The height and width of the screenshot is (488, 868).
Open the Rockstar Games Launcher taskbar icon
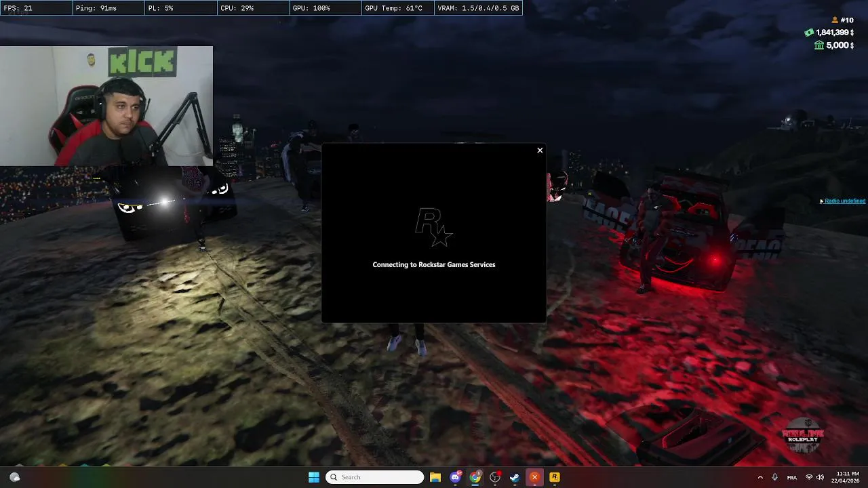554,477
